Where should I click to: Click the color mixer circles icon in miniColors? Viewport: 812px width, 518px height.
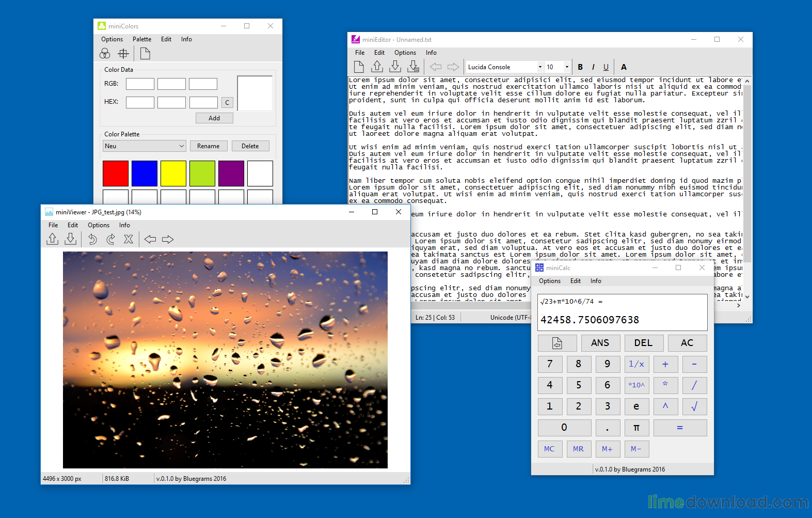[105, 53]
